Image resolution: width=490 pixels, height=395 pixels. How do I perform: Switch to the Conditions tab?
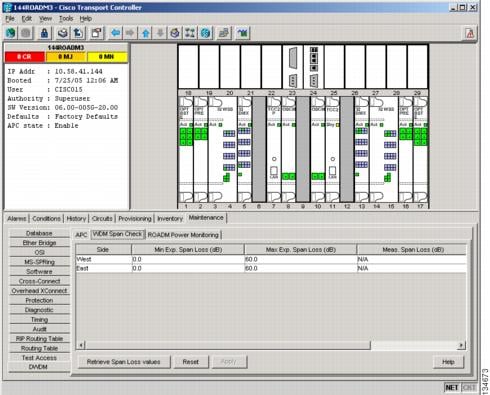(46, 219)
